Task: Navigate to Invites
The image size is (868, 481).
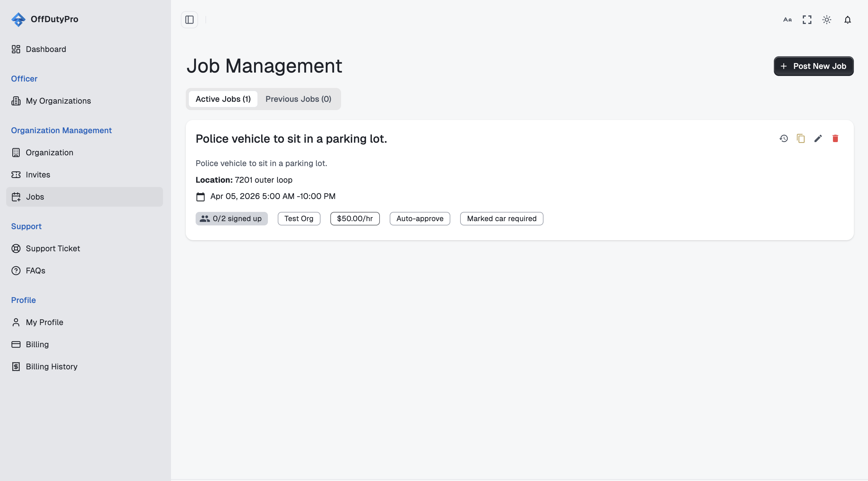Action: point(85,174)
